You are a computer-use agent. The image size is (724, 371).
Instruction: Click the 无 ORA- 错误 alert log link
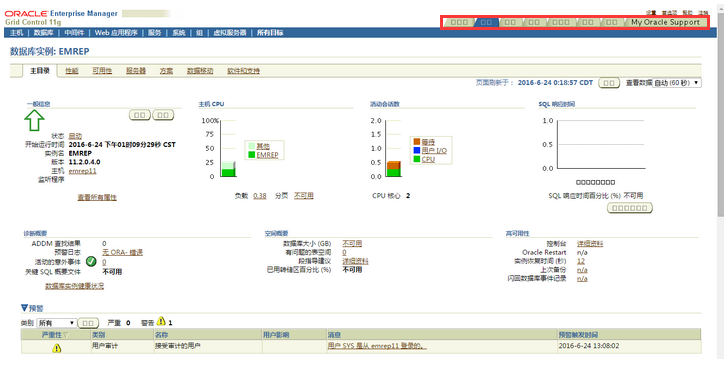[122, 252]
